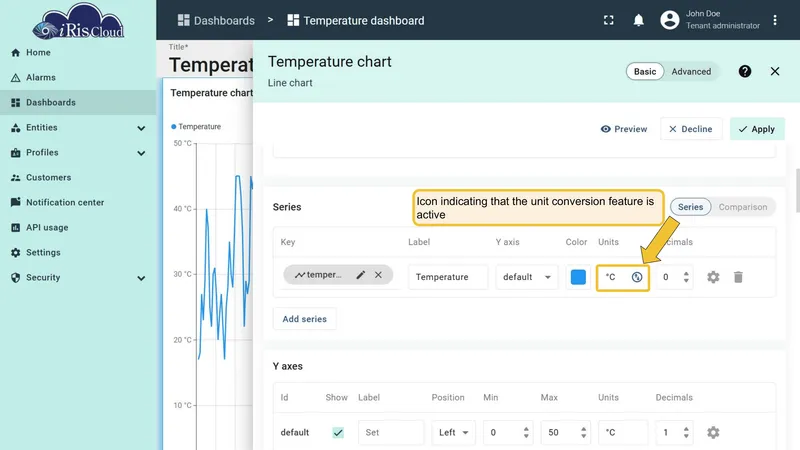Toggle Show checkbox for default axis
Screen dimensions: 800x450
point(338,433)
